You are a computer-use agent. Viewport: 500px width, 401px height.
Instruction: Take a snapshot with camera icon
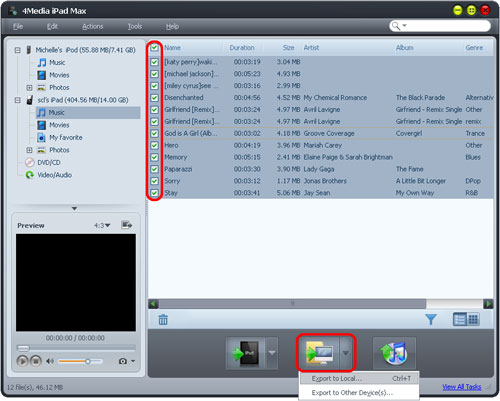(x=123, y=361)
